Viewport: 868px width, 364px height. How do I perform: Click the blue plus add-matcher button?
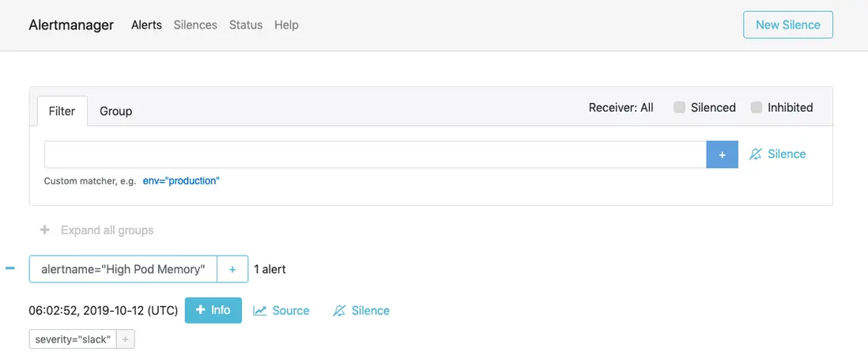(722, 154)
